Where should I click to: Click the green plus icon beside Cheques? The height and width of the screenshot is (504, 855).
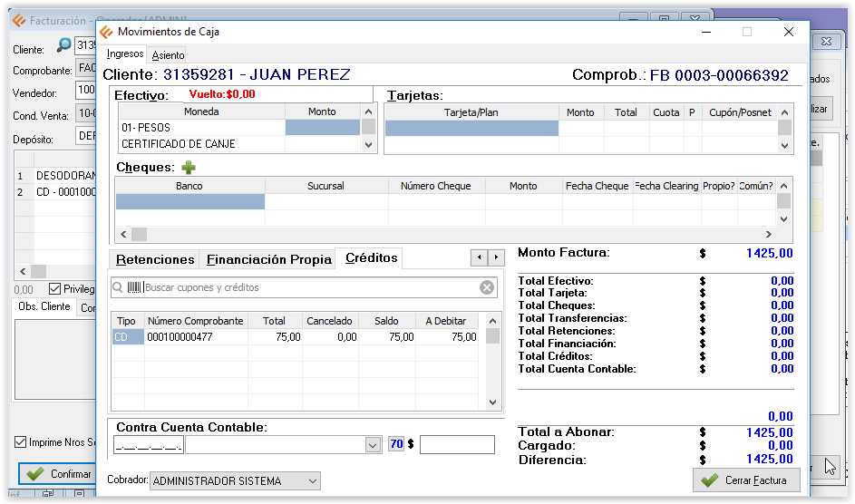(189, 168)
